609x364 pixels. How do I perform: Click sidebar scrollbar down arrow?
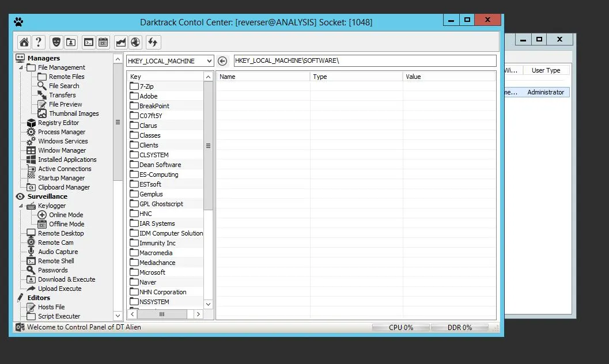click(118, 316)
